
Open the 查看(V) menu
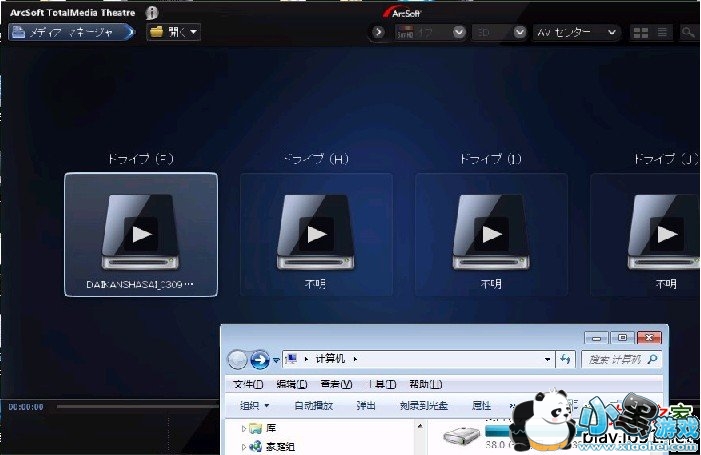click(336, 384)
